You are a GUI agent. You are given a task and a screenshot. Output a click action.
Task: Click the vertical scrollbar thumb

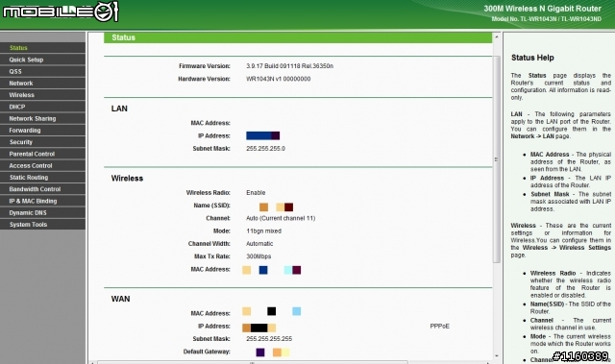coord(497,159)
